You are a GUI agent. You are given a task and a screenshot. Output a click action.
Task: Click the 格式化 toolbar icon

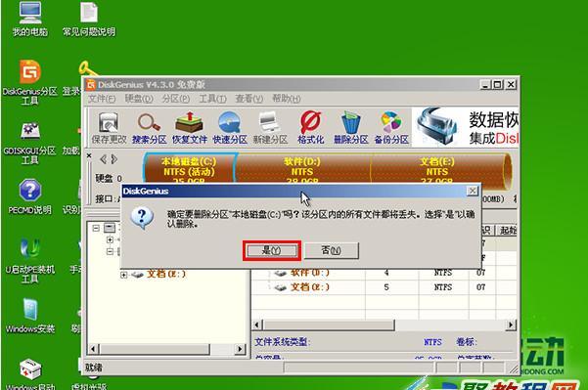click(x=310, y=128)
